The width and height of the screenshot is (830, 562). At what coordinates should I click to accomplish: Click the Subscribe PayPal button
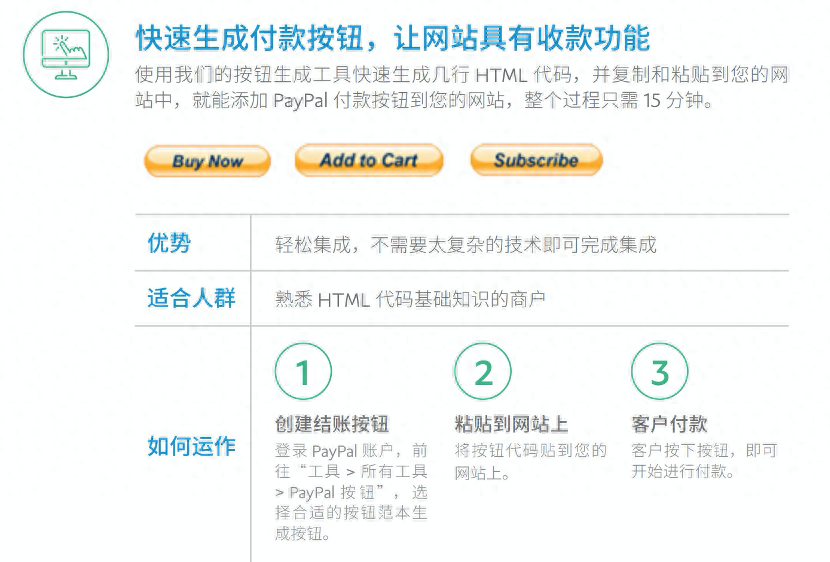coord(536,160)
